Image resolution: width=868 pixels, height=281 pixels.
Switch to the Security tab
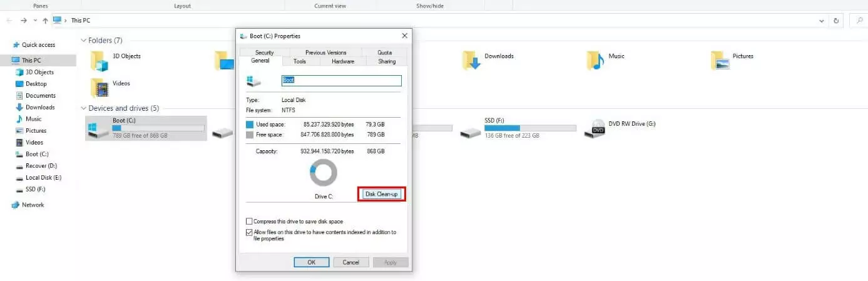click(x=264, y=53)
